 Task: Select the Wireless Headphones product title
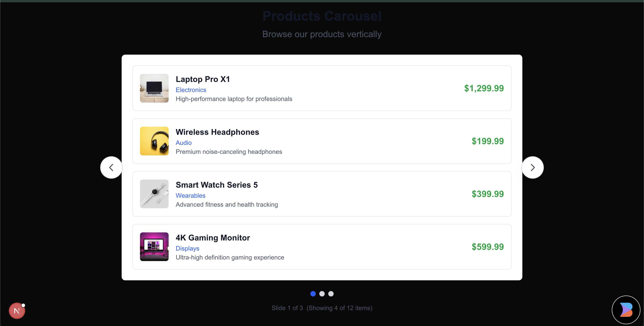click(217, 132)
